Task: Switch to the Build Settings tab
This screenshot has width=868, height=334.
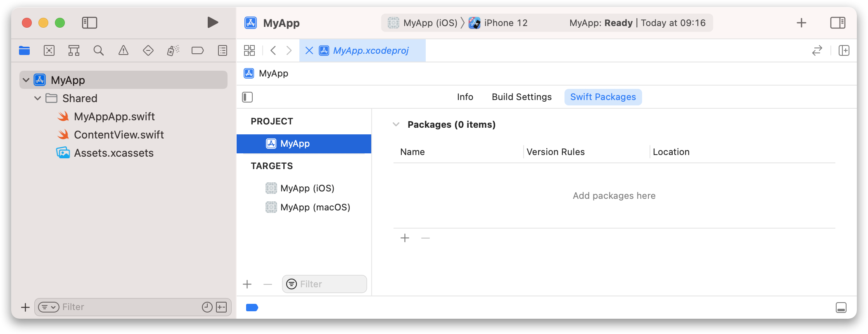Action: pyautogui.click(x=522, y=97)
